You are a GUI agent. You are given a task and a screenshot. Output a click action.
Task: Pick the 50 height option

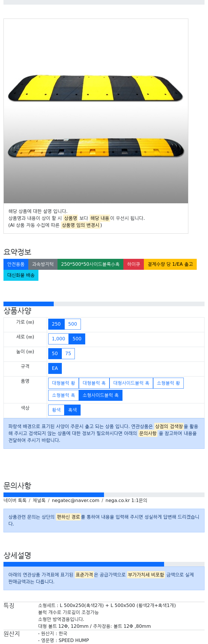pos(55,354)
